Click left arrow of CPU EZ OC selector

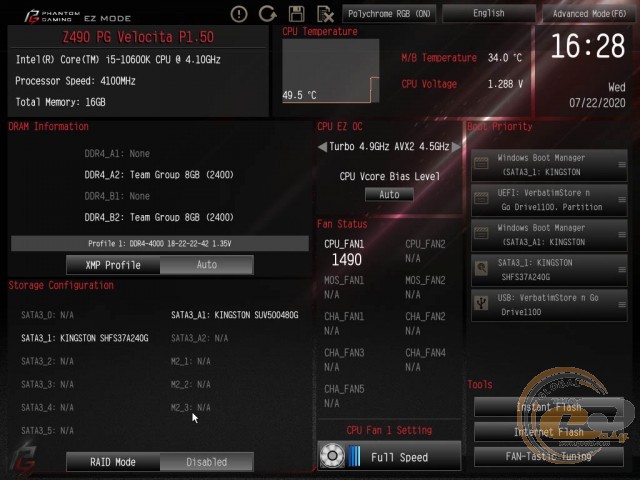click(x=322, y=147)
